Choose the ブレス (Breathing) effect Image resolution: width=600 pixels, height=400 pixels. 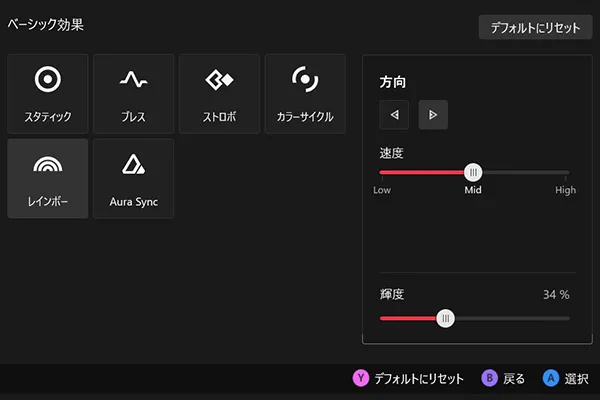133,94
